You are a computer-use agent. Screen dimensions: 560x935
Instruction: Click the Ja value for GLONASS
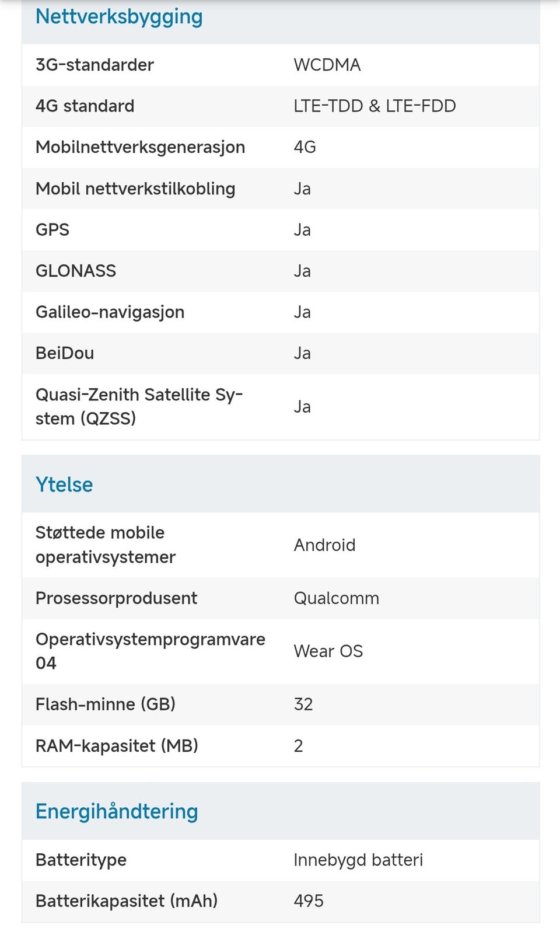pyautogui.click(x=302, y=271)
